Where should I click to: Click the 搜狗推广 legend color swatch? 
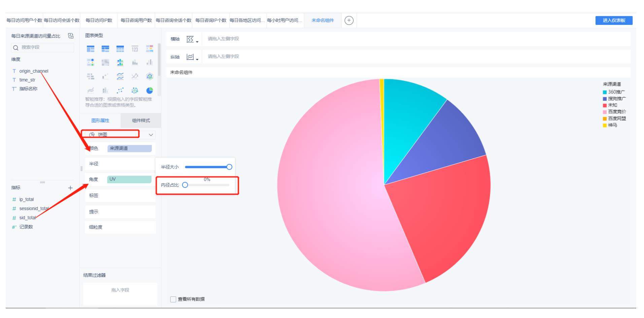click(605, 99)
